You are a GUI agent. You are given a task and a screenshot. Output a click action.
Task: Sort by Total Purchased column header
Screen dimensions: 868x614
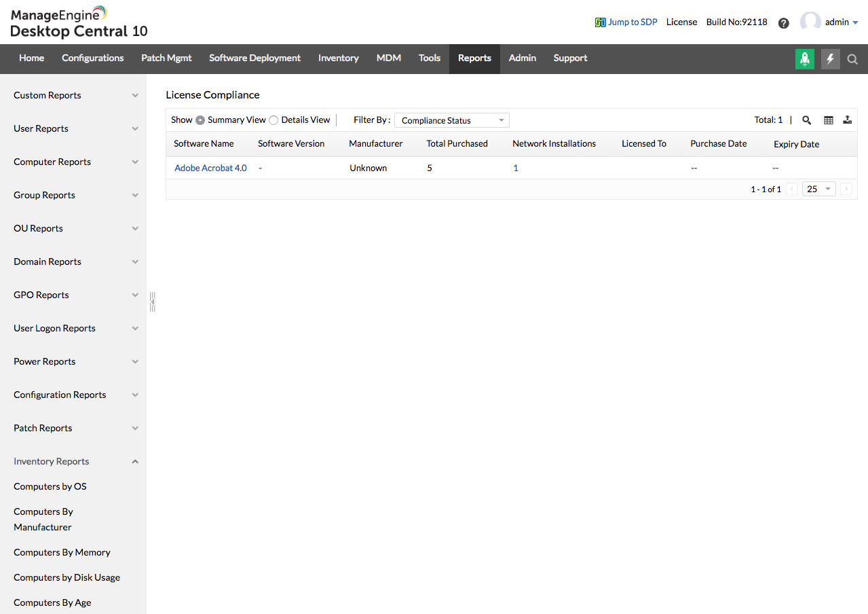[x=457, y=144]
